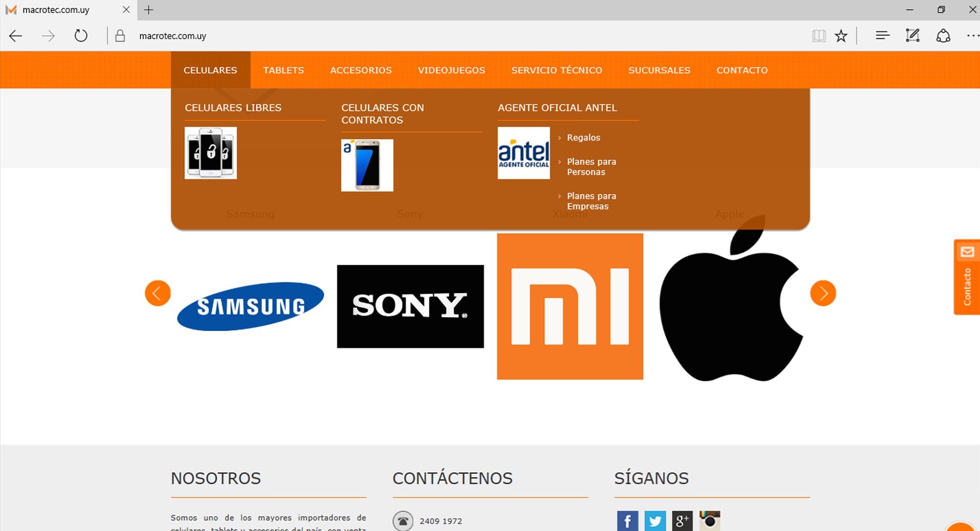Advance brand carousel with right arrow

pyautogui.click(x=823, y=293)
